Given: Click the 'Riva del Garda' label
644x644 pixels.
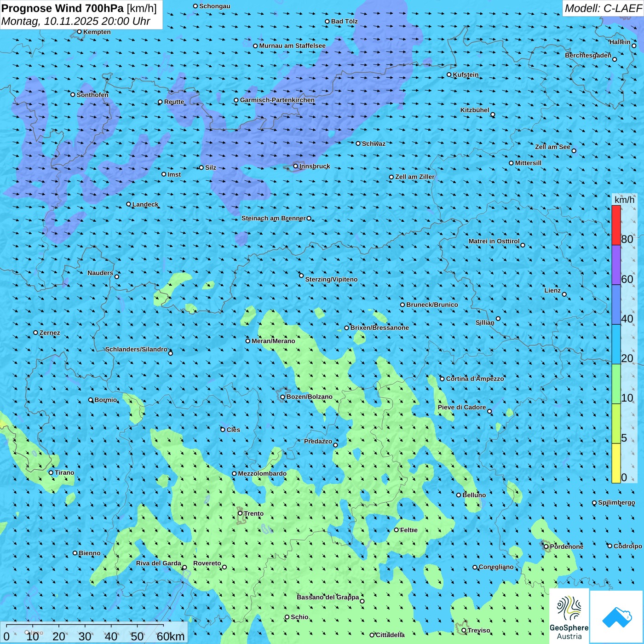Looking at the screenshot, I should (x=159, y=563).
